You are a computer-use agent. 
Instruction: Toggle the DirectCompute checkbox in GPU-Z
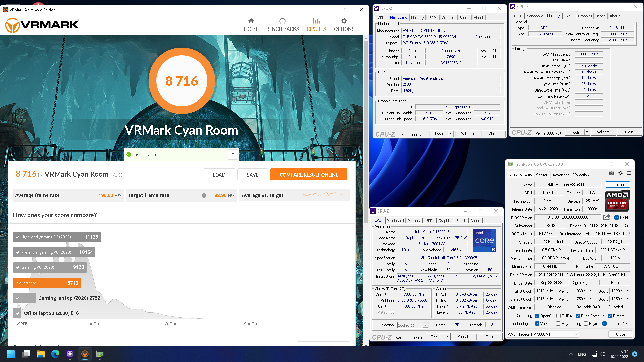pos(578,316)
